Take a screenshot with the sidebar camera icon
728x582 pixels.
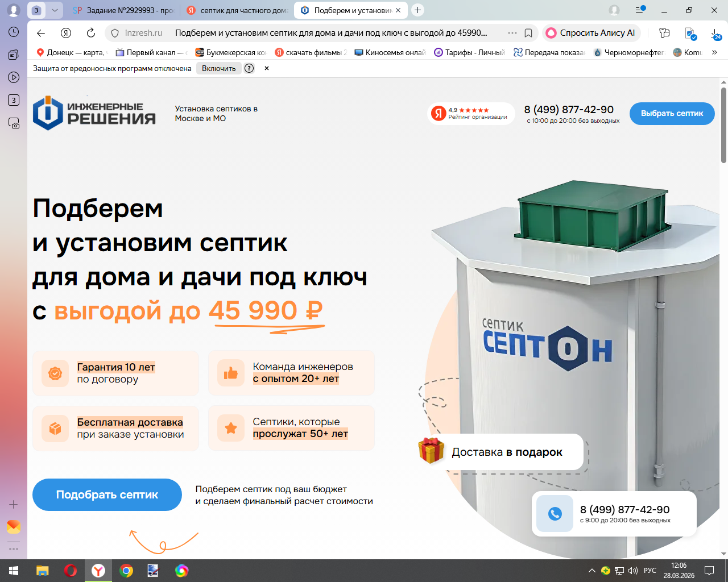pos(14,123)
